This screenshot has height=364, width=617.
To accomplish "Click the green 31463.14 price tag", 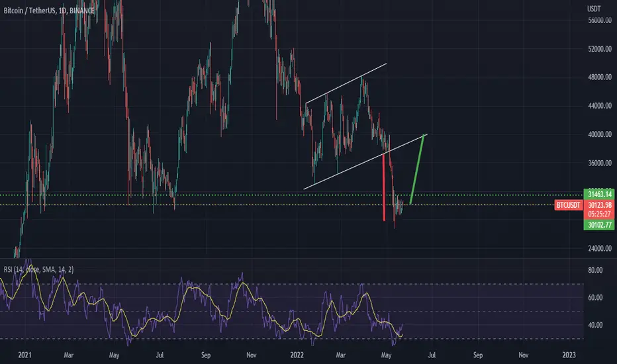I will (x=599, y=194).
